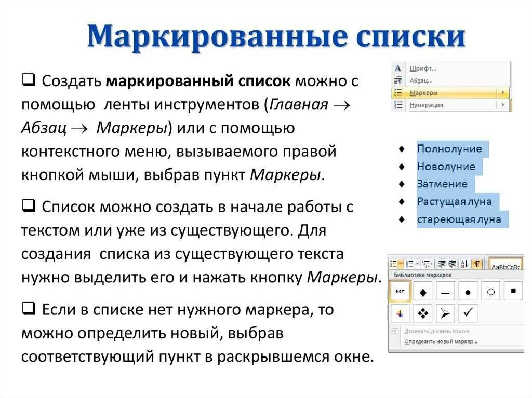Click the list item 'Растущая луна'
The height and width of the screenshot is (398, 532).
(x=454, y=202)
